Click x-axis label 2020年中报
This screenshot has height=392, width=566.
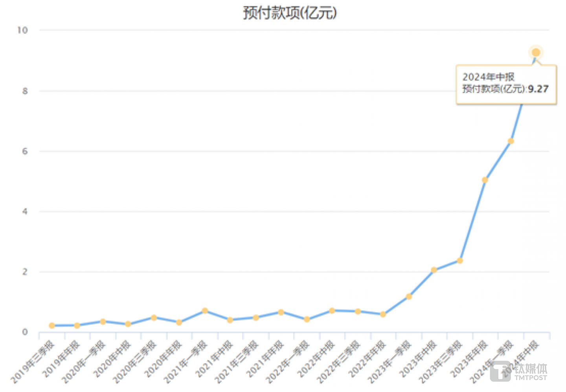coord(112,359)
